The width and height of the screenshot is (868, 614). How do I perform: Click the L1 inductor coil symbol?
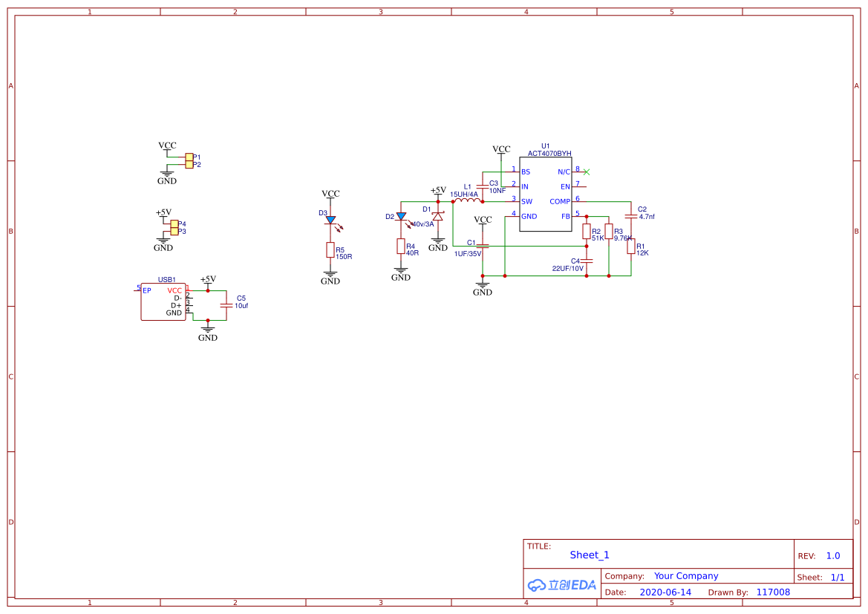pyautogui.click(x=468, y=200)
